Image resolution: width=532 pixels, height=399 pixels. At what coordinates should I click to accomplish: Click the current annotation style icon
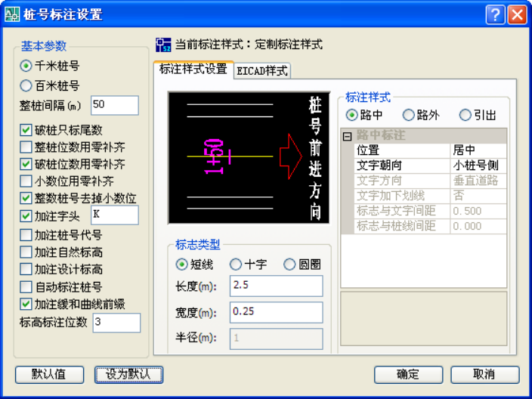(x=162, y=45)
